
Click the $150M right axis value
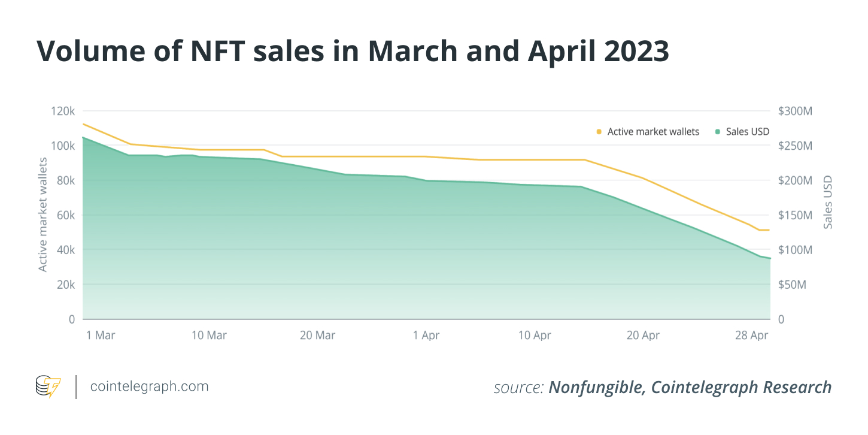tap(795, 215)
